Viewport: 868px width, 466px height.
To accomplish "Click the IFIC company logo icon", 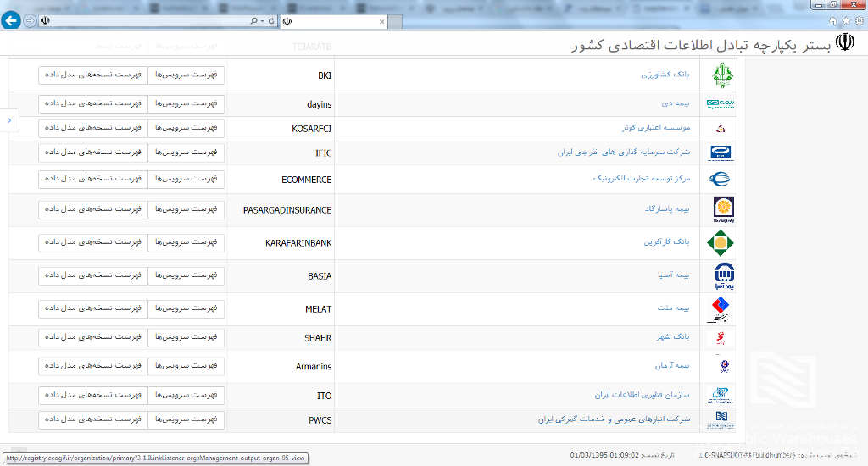I will pyautogui.click(x=721, y=153).
